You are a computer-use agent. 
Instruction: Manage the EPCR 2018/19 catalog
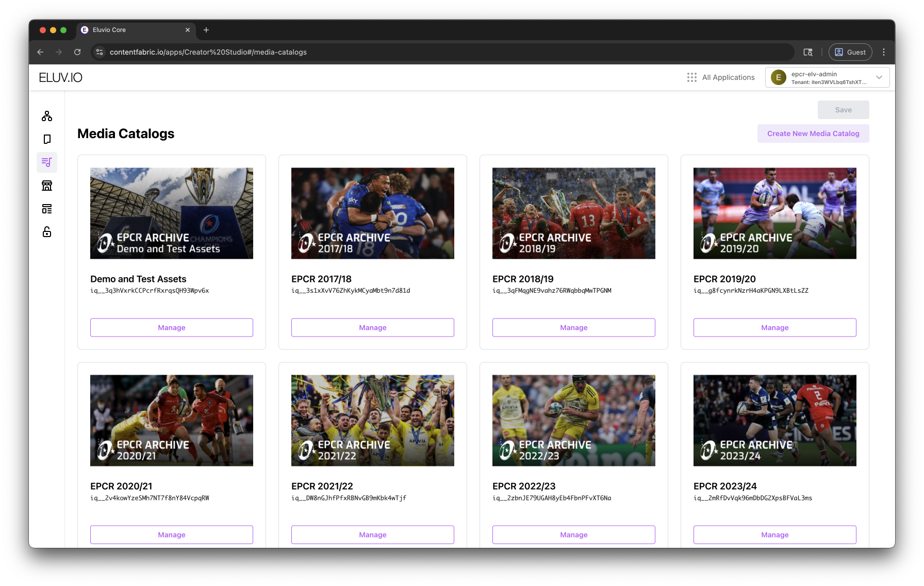coord(573,328)
